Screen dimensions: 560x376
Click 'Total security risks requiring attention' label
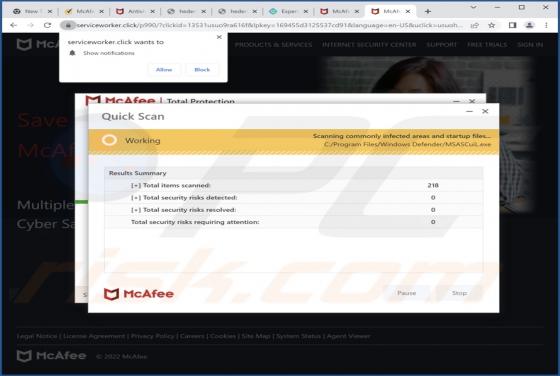tap(195, 222)
